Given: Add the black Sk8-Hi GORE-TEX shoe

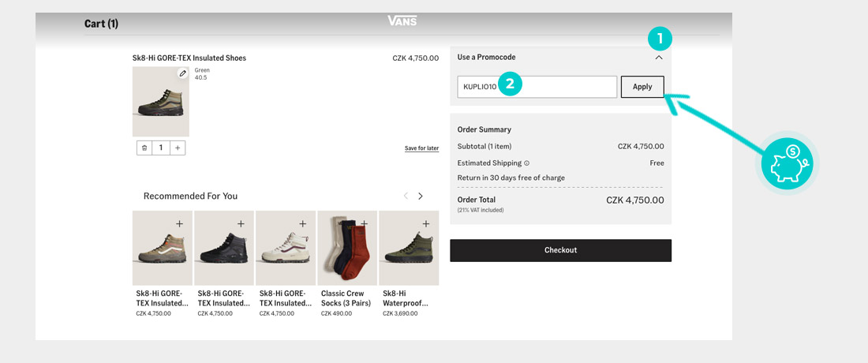Looking at the screenshot, I should tap(241, 223).
